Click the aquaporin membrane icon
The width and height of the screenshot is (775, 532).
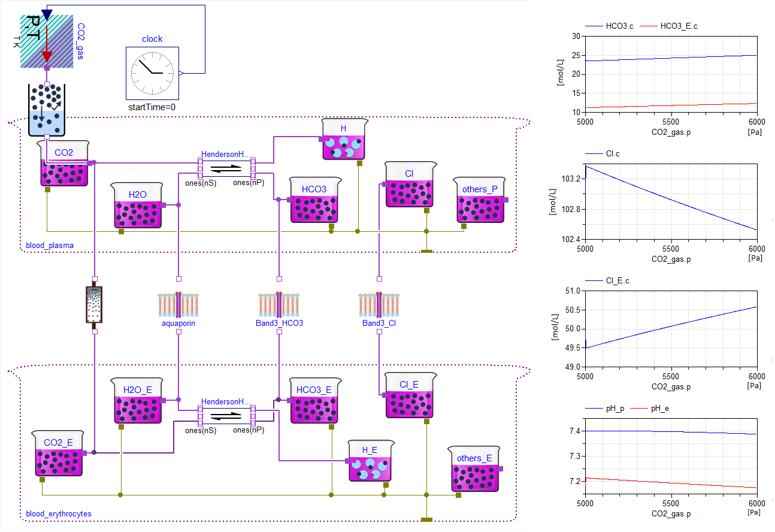(x=178, y=304)
